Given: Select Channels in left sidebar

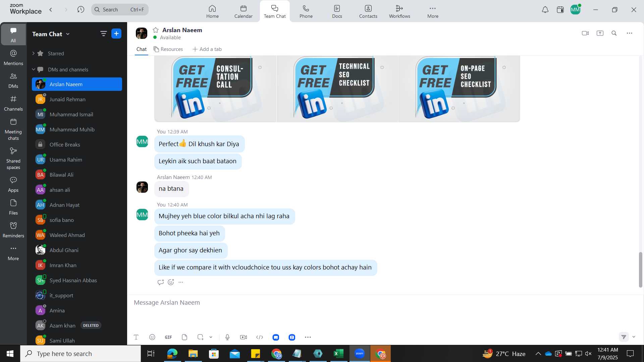Looking at the screenshot, I should (13, 103).
